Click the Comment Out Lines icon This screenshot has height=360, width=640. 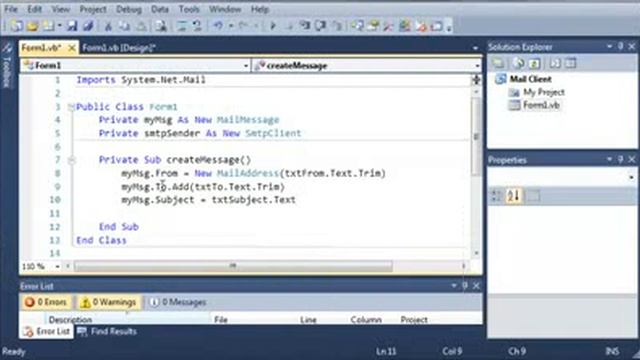tap(182, 27)
